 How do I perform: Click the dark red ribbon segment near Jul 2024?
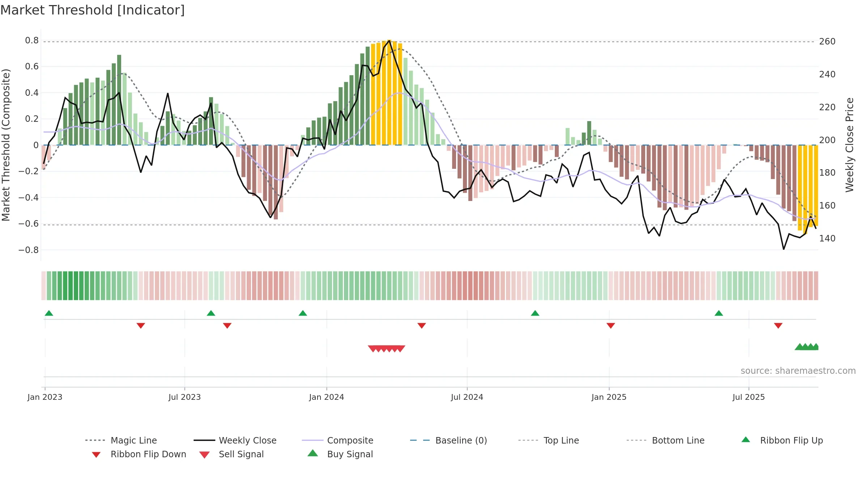(x=470, y=286)
